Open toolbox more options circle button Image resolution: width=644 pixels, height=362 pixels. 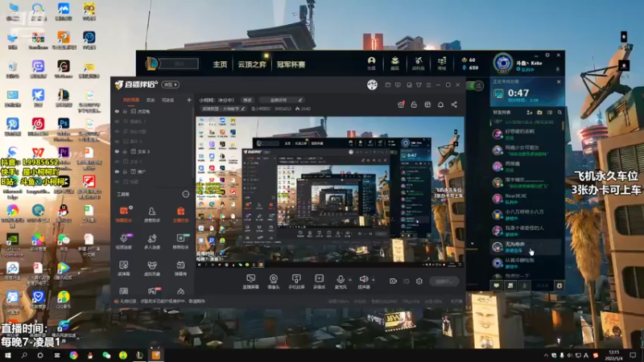[186, 194]
